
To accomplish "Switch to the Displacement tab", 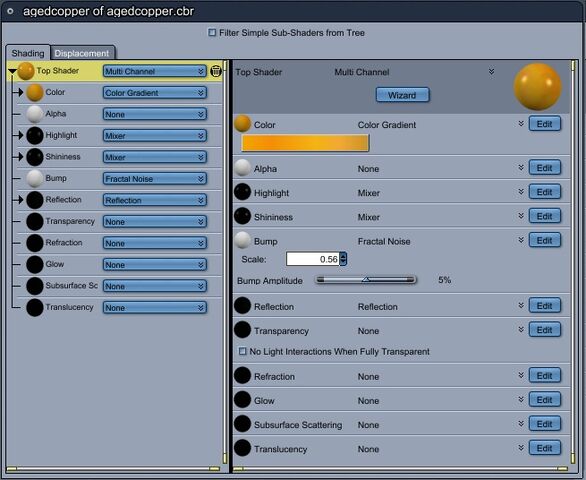I will click(x=82, y=53).
